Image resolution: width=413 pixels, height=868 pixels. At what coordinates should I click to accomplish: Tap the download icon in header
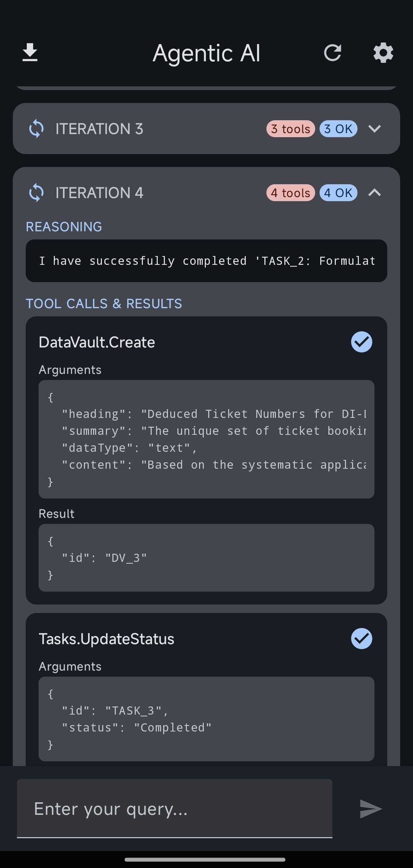(30, 52)
